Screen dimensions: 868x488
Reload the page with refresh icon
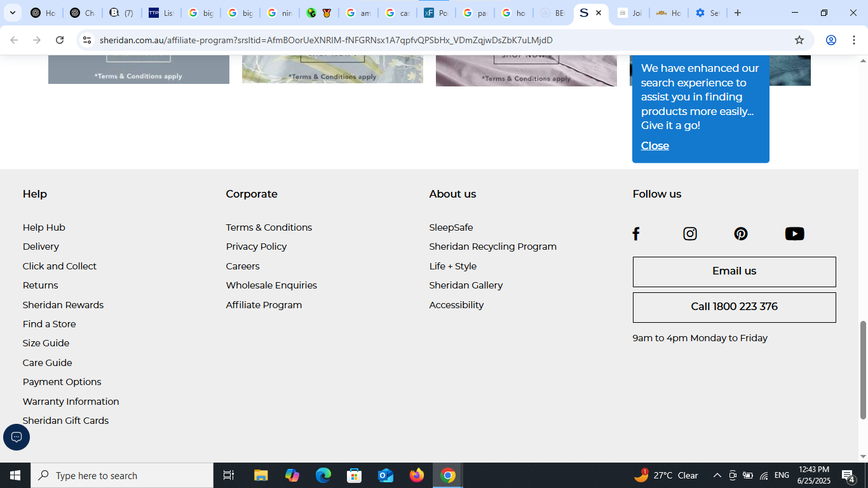(x=60, y=40)
